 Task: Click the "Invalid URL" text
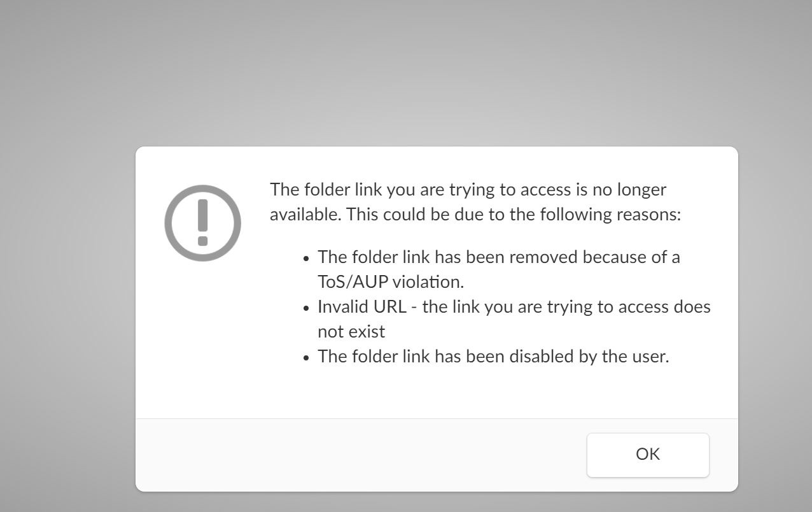pyautogui.click(x=362, y=307)
